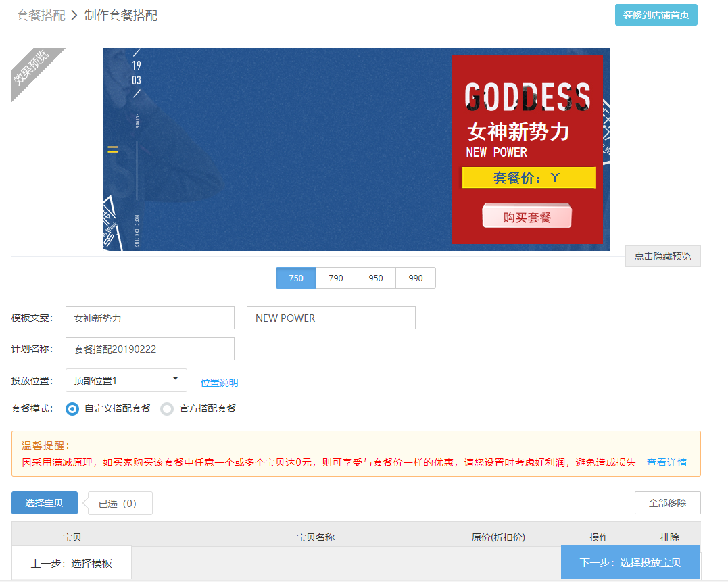The image size is (728, 582).
Task: Click the 女神新势力 template text field
Action: click(149, 318)
